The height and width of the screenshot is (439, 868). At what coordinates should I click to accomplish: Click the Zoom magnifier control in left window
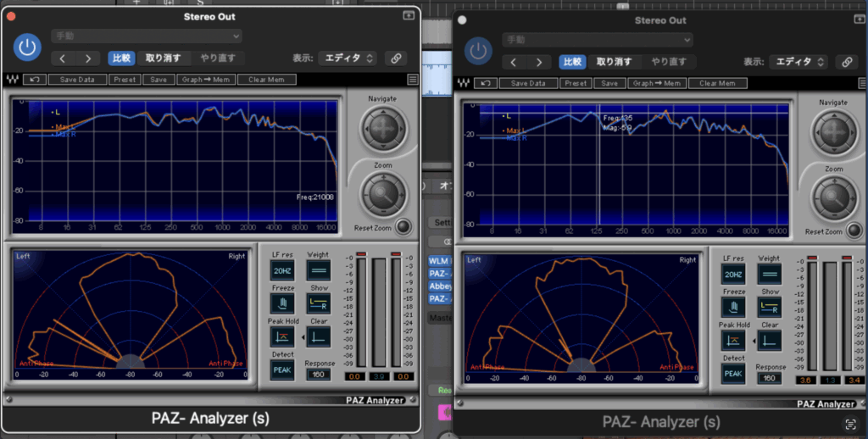point(383,194)
